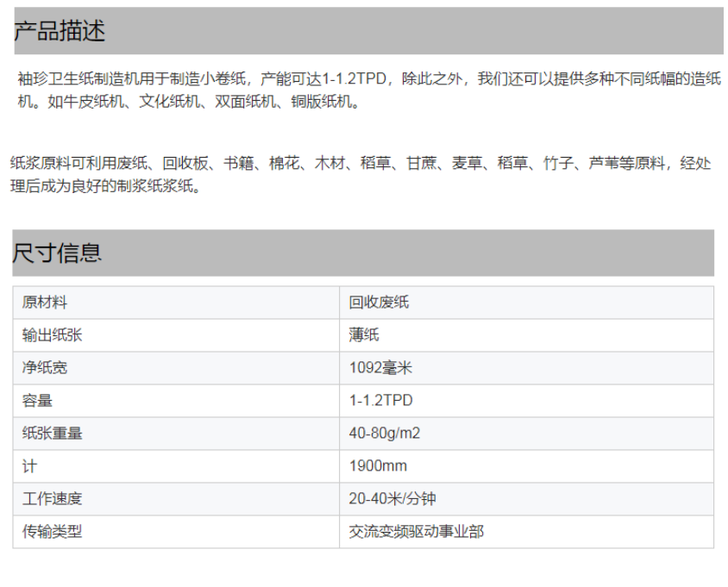Click the 容量 row label
This screenshot has height=587, width=728.
[37, 401]
